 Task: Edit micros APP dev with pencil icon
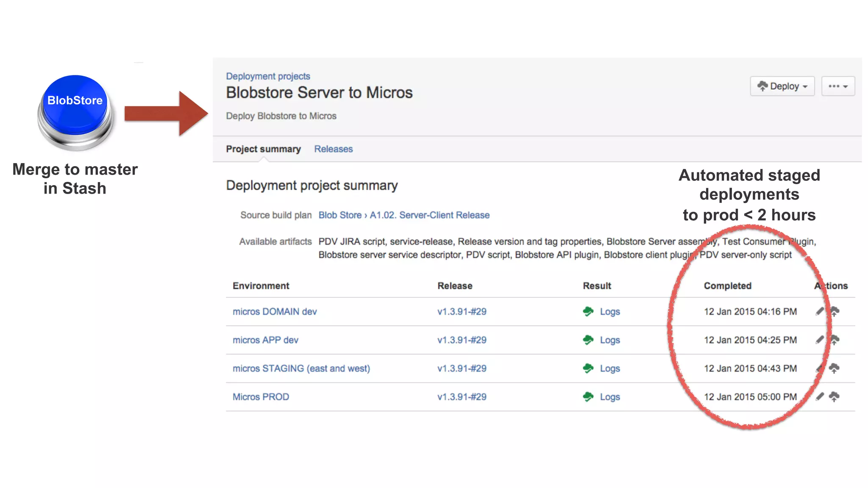820,340
